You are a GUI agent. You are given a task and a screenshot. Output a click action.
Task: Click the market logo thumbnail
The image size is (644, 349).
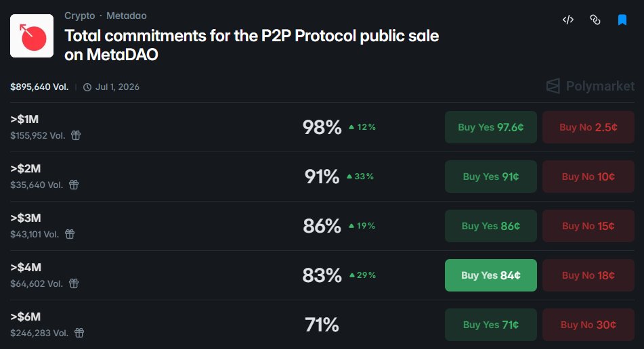33,36
